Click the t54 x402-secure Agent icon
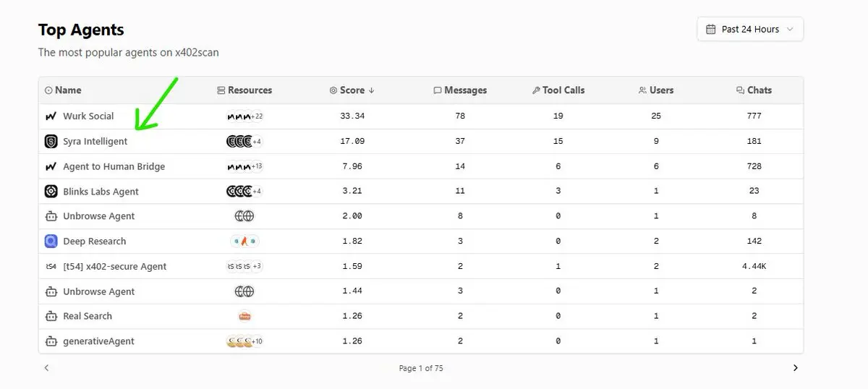This screenshot has width=868, height=389. point(51,267)
